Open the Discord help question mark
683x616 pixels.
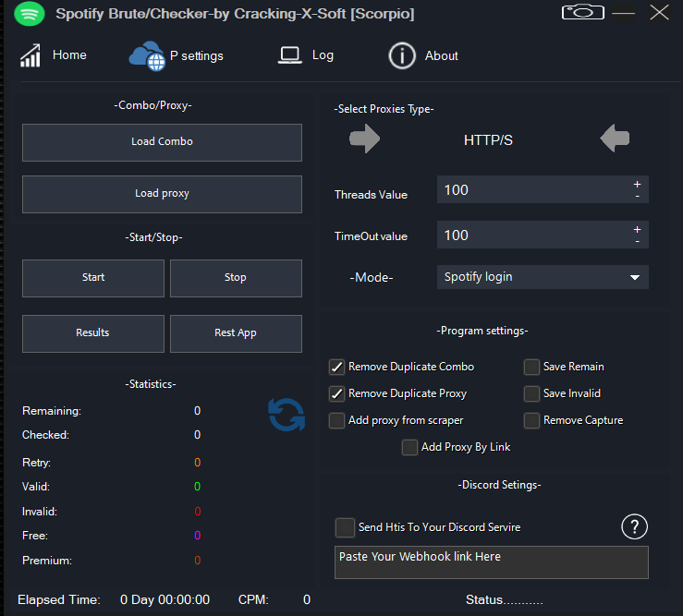tap(634, 526)
